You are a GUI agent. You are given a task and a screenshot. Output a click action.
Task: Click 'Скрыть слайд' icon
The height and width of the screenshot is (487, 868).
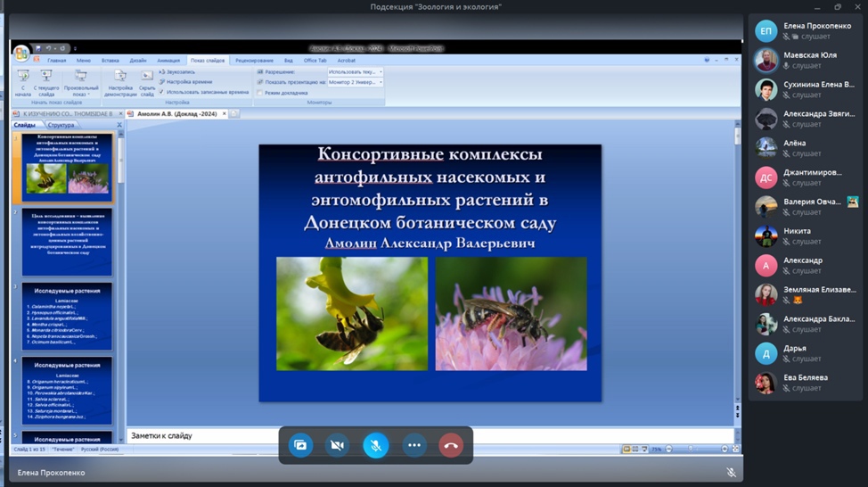pyautogui.click(x=147, y=83)
